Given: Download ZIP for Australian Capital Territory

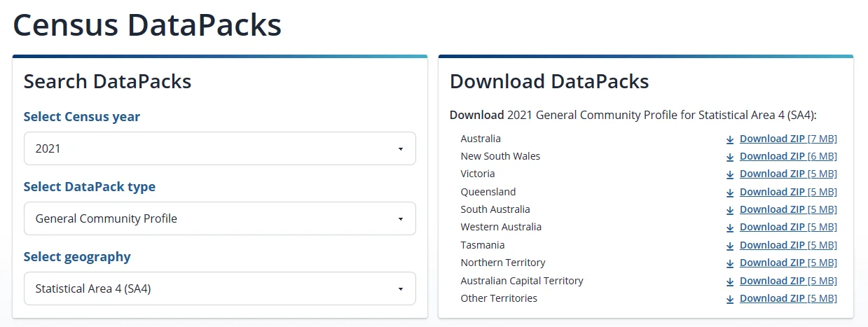Looking at the screenshot, I should click(787, 281).
